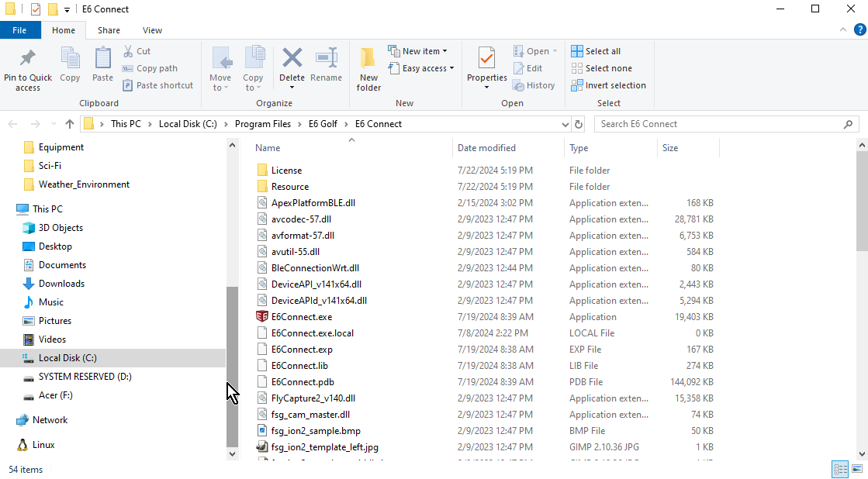868x479 pixels.
Task: Sort by Date modified column header
Action: tap(508, 148)
